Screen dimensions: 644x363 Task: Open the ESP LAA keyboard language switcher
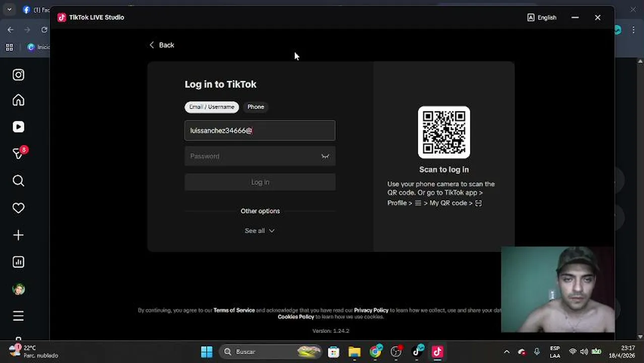[x=555, y=352]
